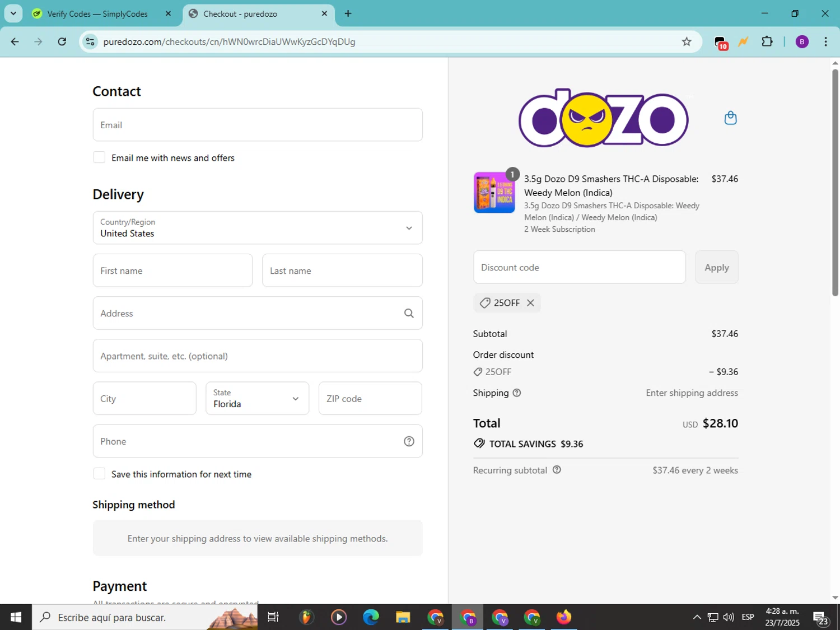Viewport: 840px width, 630px height.
Task: Check Save this information for next time
Action: pyautogui.click(x=99, y=474)
